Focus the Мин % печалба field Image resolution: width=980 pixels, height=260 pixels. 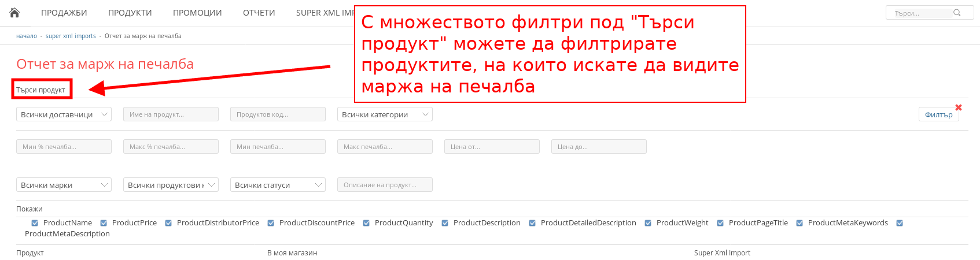point(64,147)
